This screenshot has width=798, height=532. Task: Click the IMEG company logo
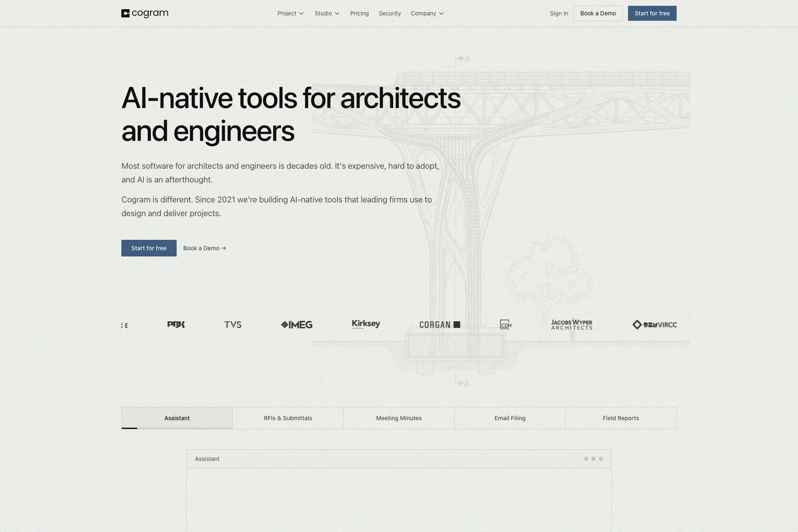pos(296,325)
